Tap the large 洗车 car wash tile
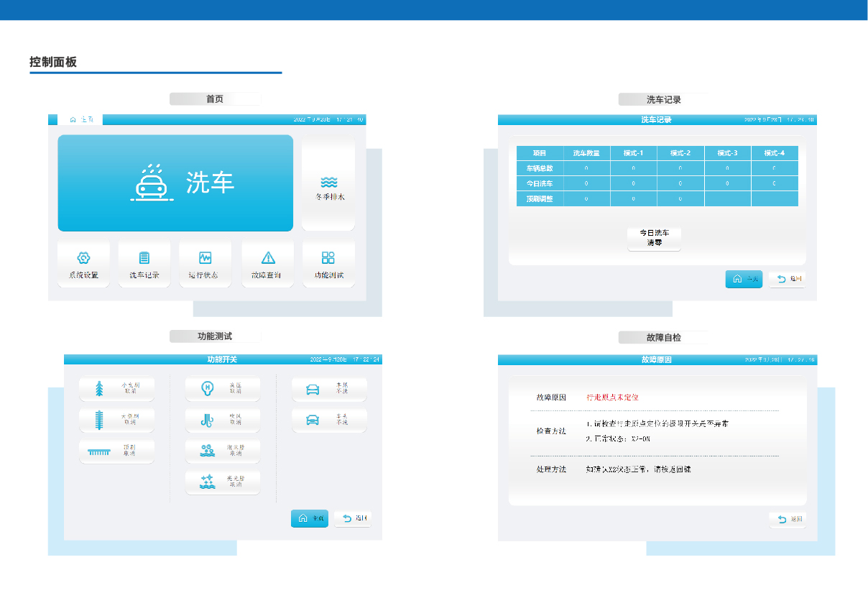Viewport: 868px width, 593px height. click(x=175, y=183)
